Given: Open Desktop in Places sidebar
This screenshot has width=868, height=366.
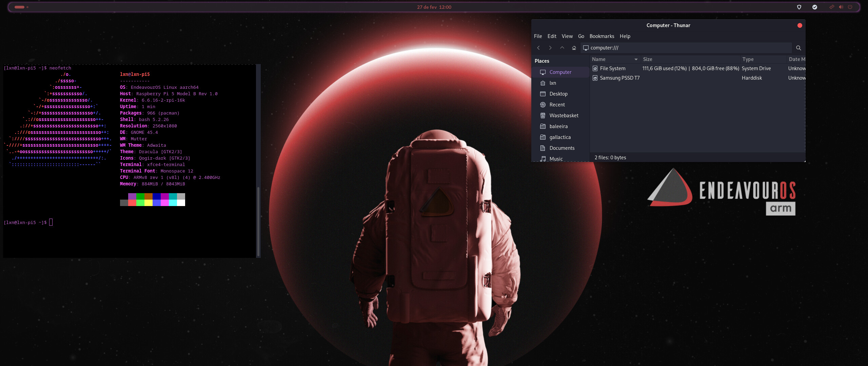Looking at the screenshot, I should click(560, 94).
